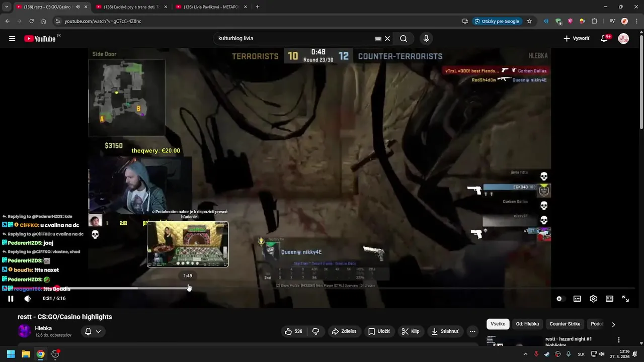
Task: Reload the page
Action: click(31, 21)
